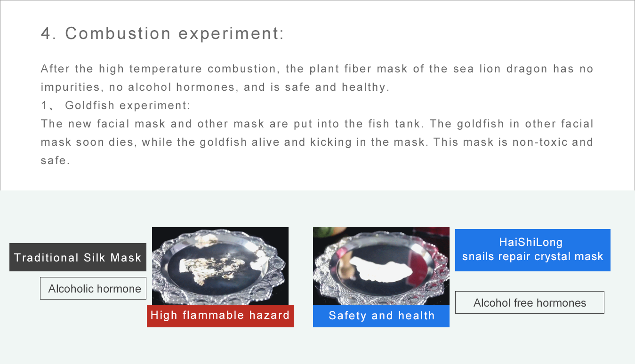Click the blue Safety and health banner
Image resolution: width=635 pixels, height=364 pixels.
point(381,316)
